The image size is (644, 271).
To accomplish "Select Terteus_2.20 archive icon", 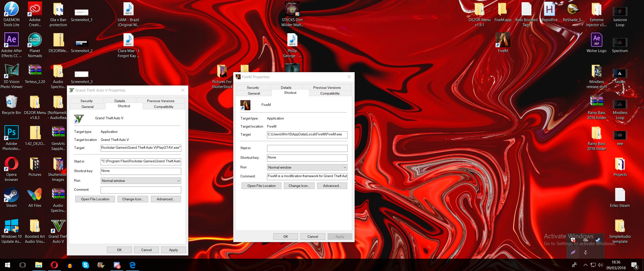I will coord(35,73).
